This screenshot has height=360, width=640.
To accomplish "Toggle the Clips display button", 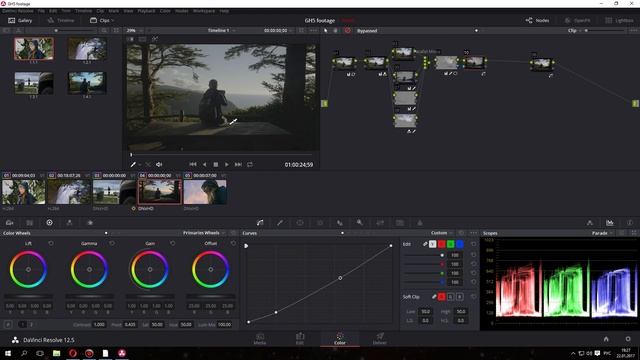I will (100, 20).
